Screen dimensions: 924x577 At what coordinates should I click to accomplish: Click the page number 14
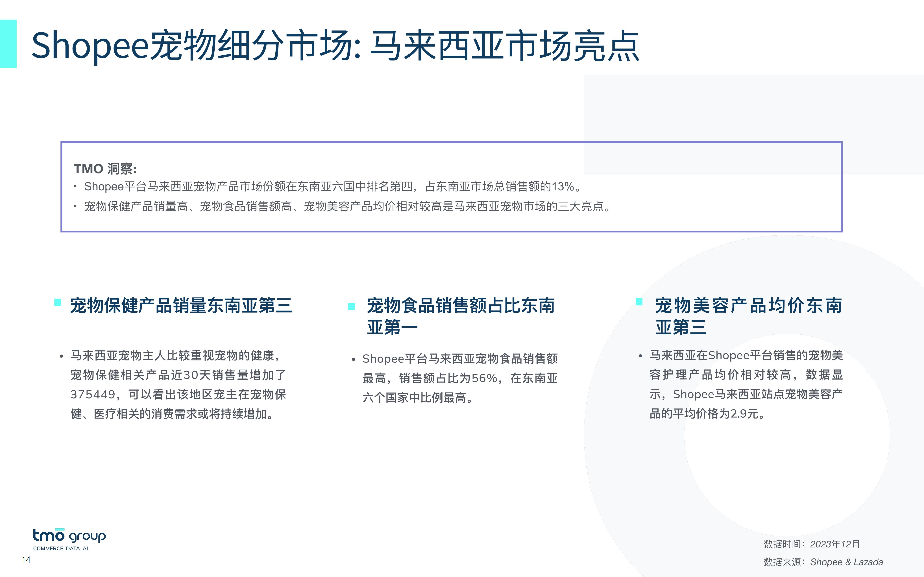[26, 560]
